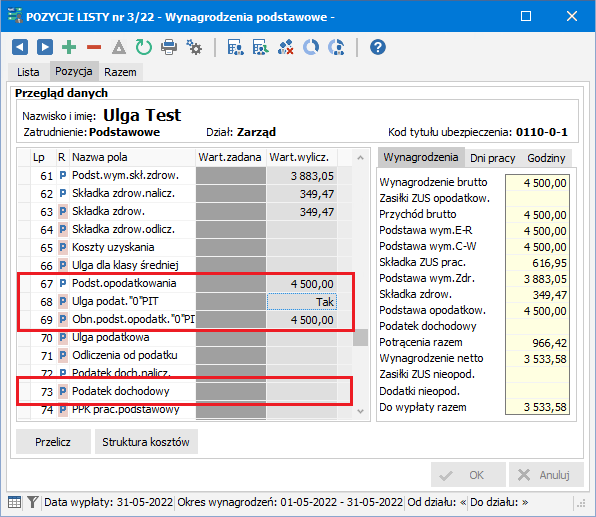Click Wynagrodzenie netto value 3 533,58
This screenshot has width=596, height=517.
[x=537, y=359]
